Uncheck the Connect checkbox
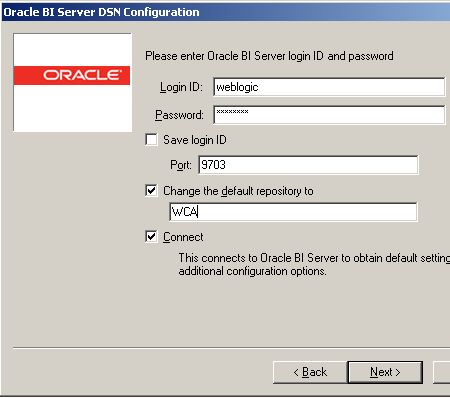Image resolution: width=450 pixels, height=398 pixels. pyautogui.click(x=151, y=237)
